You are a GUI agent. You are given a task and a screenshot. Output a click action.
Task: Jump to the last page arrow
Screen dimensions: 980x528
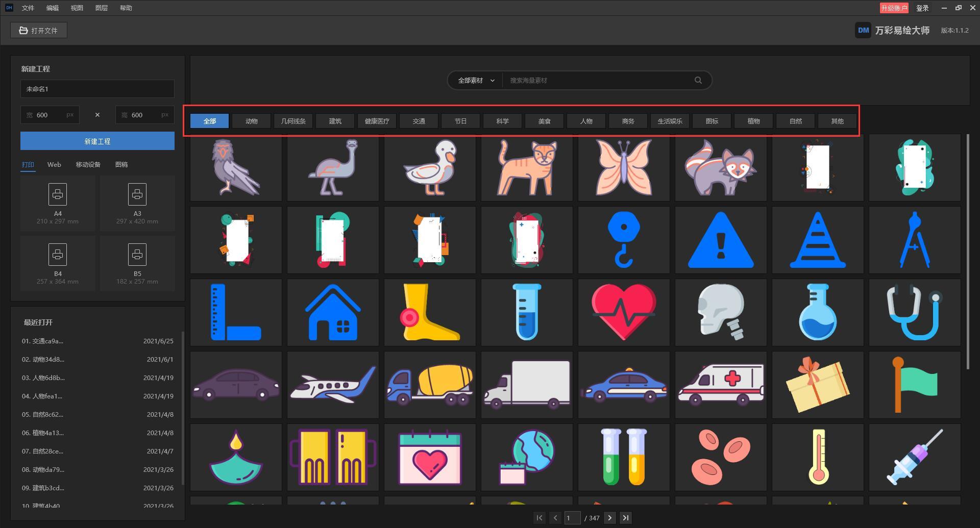click(x=626, y=518)
